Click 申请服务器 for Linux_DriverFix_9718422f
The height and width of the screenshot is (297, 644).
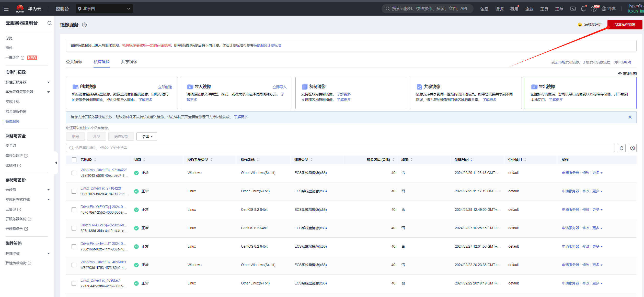tap(570, 191)
